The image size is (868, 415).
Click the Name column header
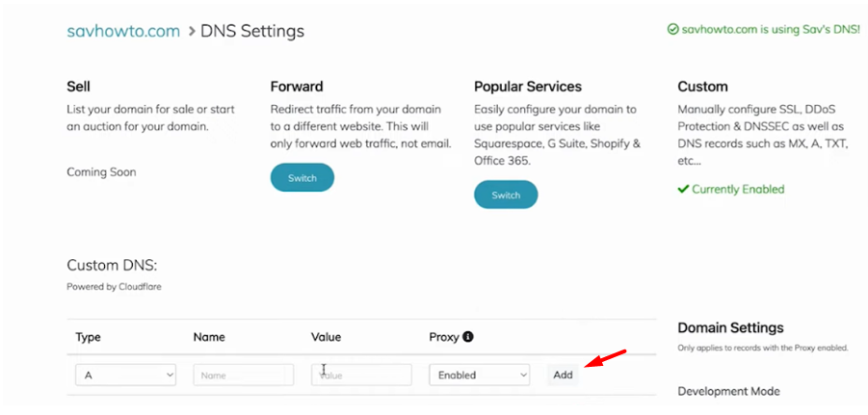[209, 337]
